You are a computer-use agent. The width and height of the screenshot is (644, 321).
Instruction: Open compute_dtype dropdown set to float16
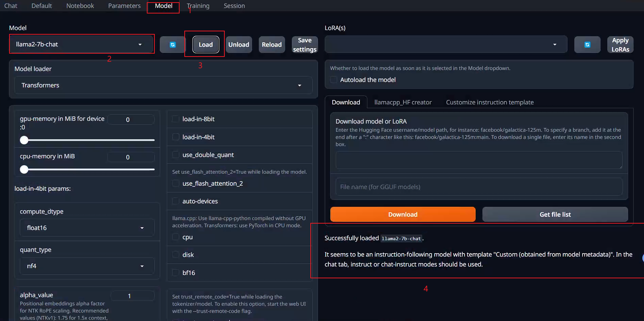pos(87,228)
